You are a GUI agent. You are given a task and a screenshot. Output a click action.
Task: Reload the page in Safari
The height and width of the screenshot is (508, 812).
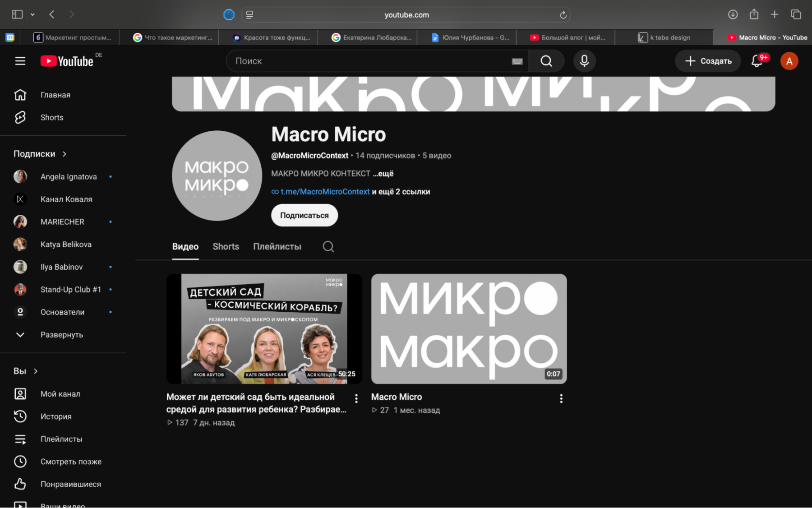[x=563, y=15]
